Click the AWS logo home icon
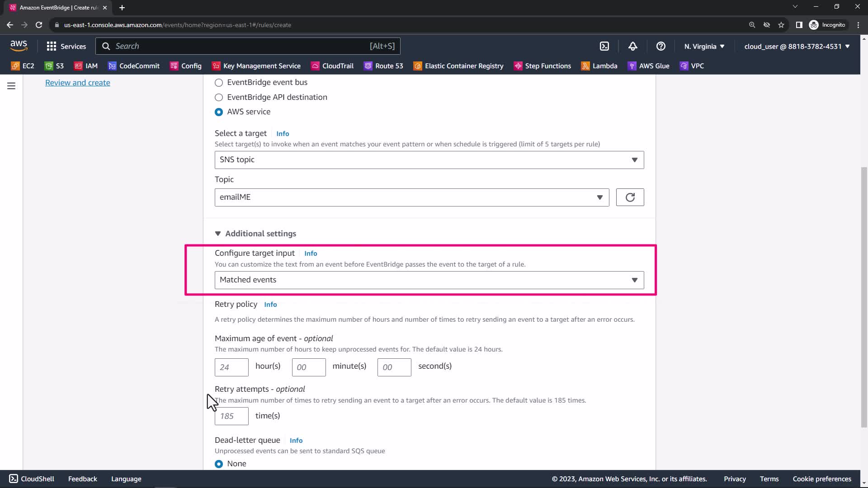Viewport: 868px width, 488px height. click(19, 46)
